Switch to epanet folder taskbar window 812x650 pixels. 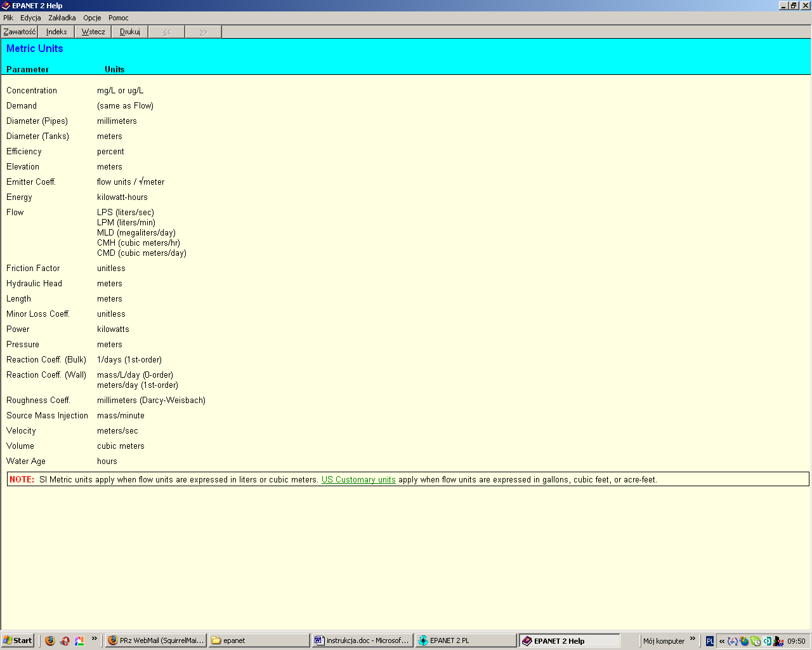click(259, 640)
